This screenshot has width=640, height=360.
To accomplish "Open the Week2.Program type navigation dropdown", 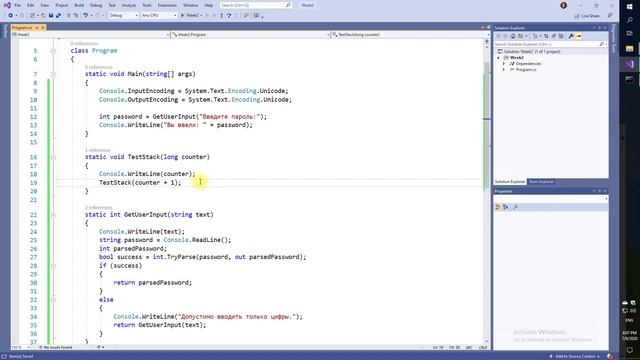I will (251, 35).
